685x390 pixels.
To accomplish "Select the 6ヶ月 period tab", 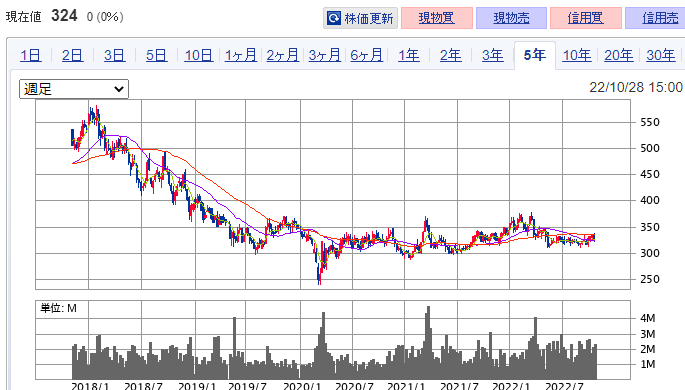I will (366, 55).
